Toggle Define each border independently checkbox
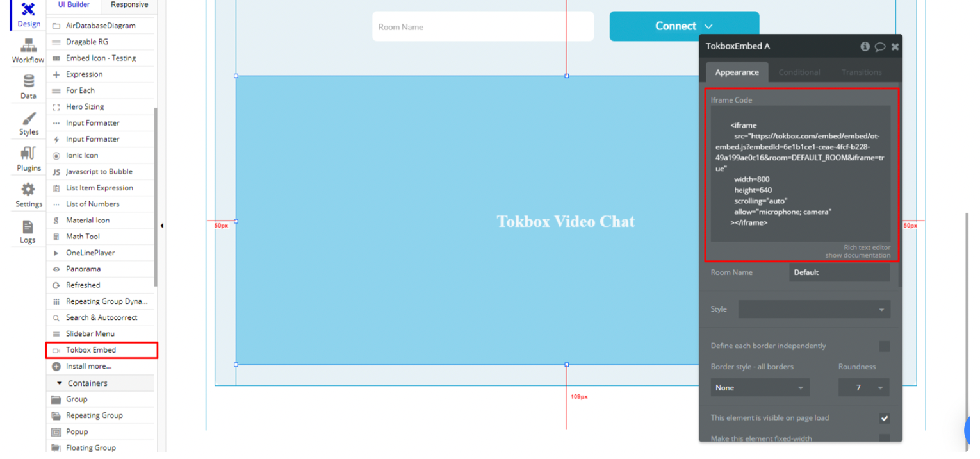 884,346
